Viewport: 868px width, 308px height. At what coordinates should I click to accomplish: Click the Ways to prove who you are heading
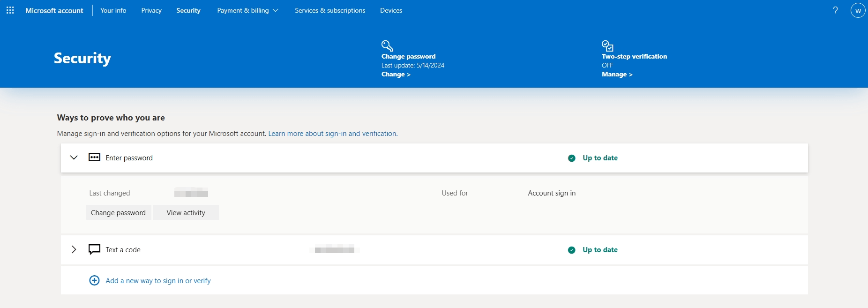(111, 118)
